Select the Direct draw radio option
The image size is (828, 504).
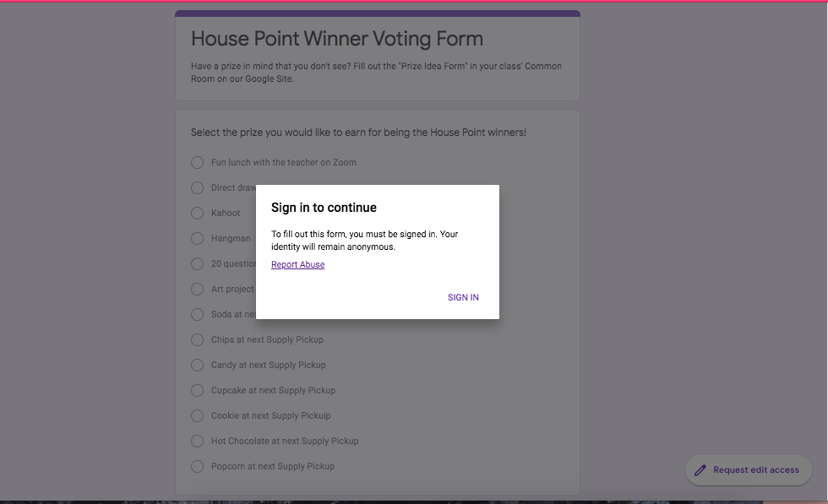[198, 187]
